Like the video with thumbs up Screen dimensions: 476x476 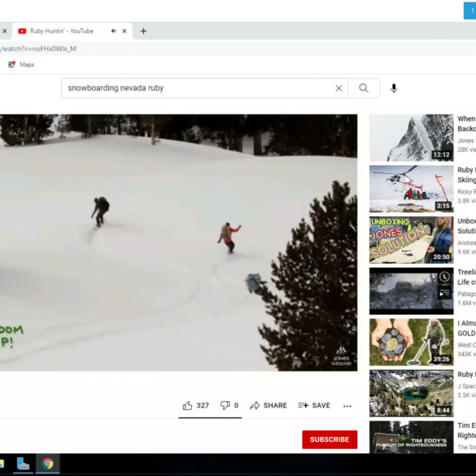click(196, 405)
